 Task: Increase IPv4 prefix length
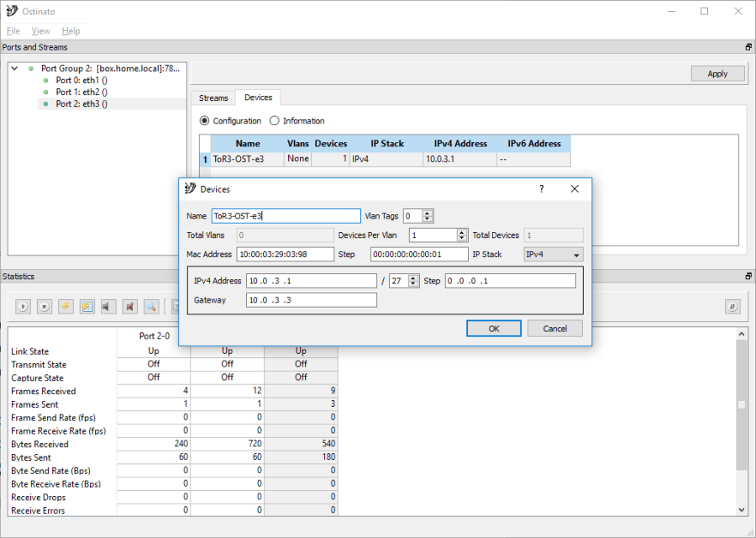413,278
